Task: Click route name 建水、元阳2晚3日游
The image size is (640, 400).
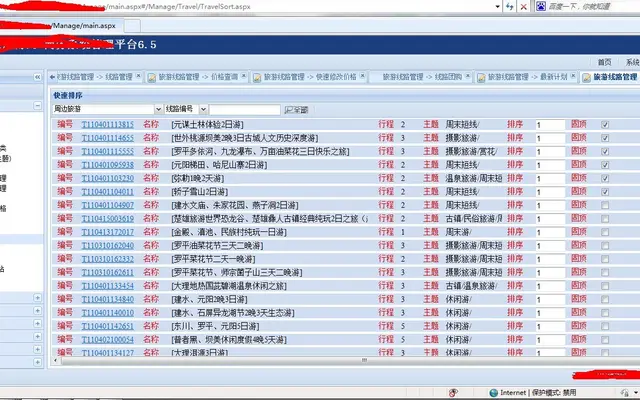Action: click(209, 300)
